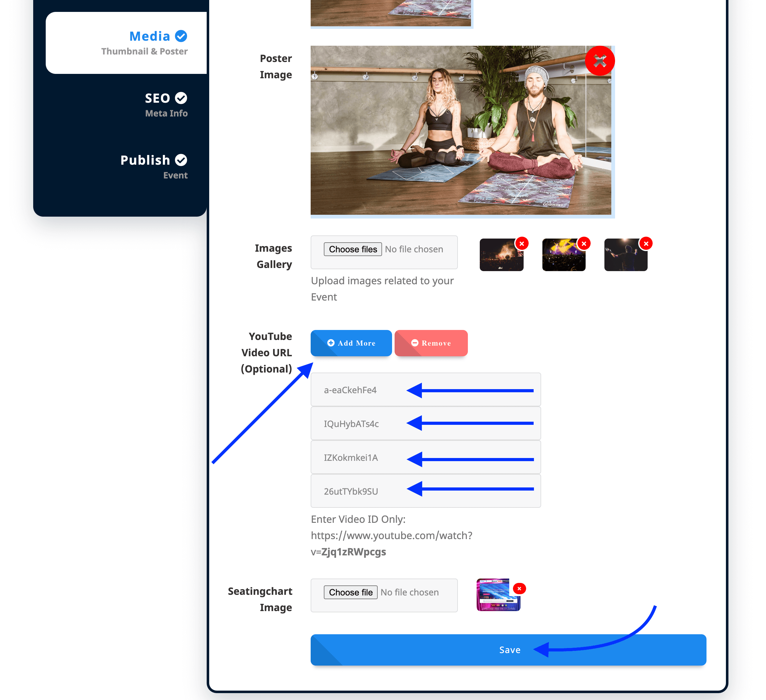Delete the performer gallery image

click(646, 243)
